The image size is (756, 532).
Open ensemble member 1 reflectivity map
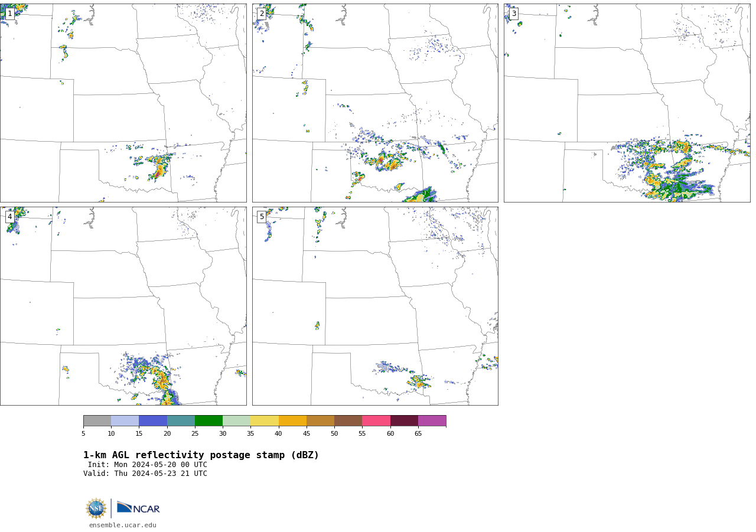pyautogui.click(x=123, y=103)
